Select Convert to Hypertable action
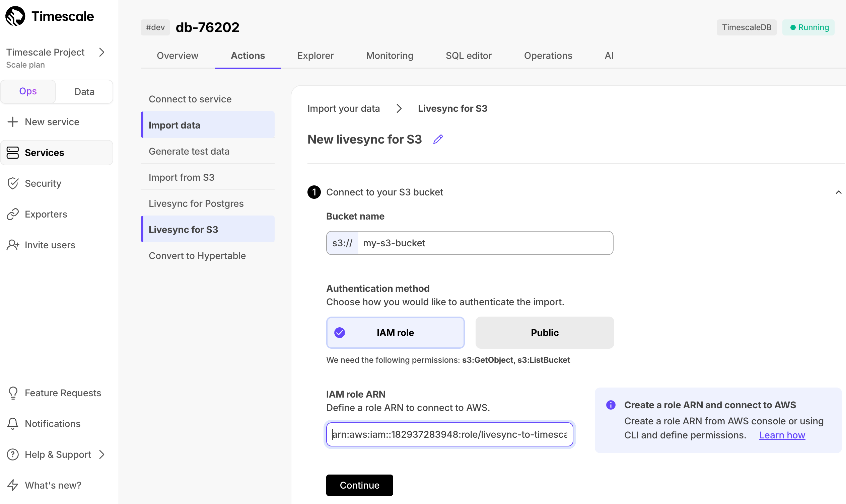The width and height of the screenshot is (846, 504). [x=208, y=256]
